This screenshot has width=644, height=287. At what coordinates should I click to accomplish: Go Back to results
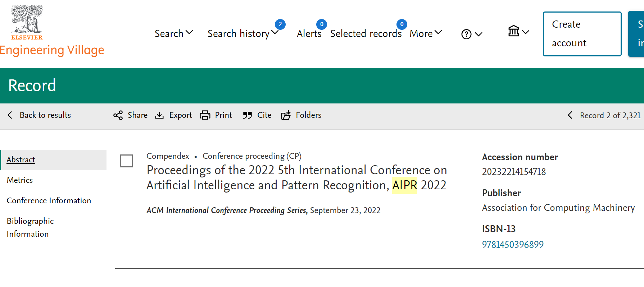(45, 115)
